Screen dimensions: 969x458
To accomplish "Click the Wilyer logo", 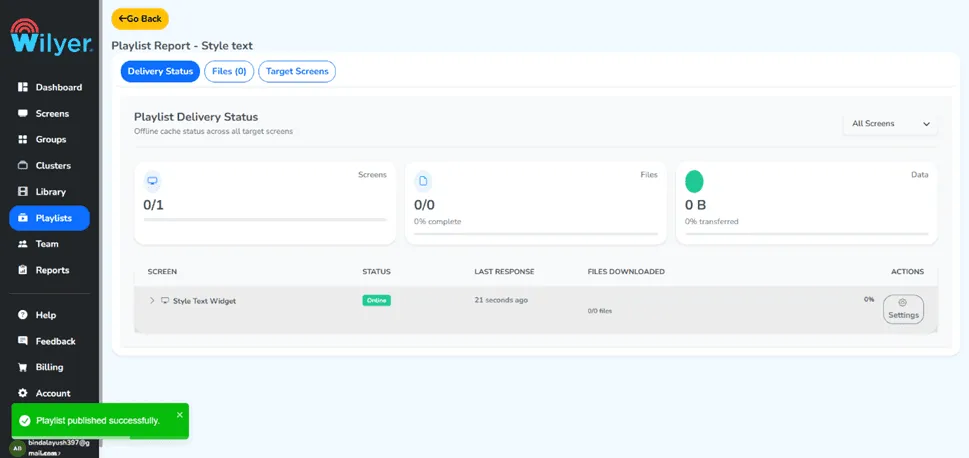I will [51, 37].
